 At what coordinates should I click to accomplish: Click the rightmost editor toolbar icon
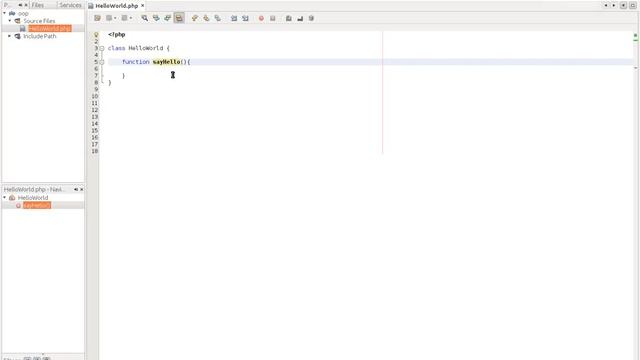[x=311, y=18]
